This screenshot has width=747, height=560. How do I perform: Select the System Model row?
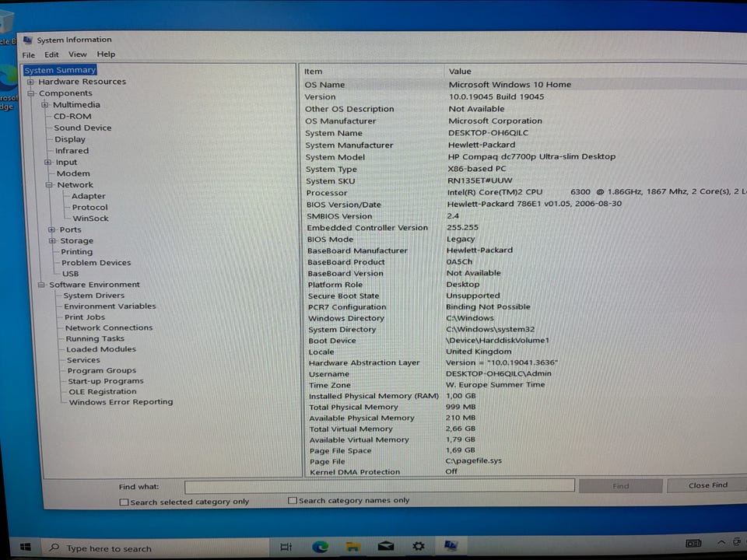(x=524, y=156)
